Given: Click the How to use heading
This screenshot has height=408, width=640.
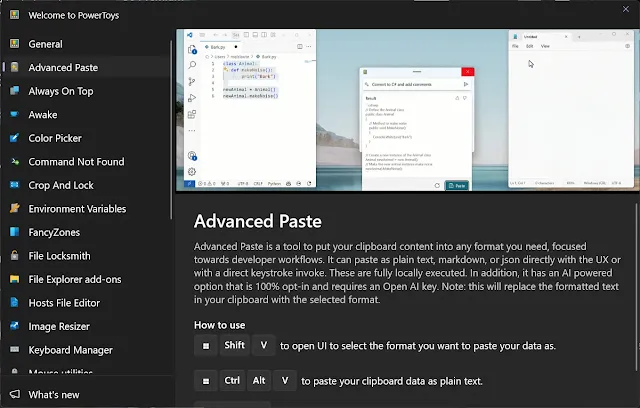Looking at the screenshot, I should 220,325.
